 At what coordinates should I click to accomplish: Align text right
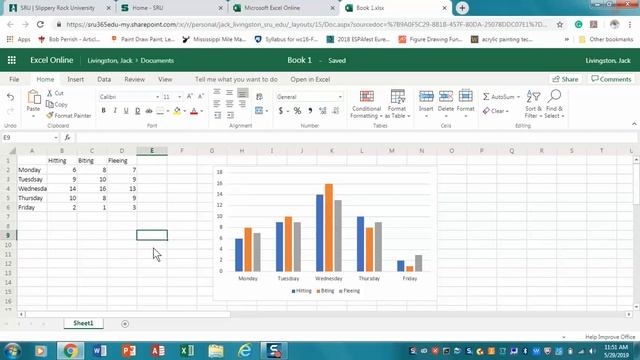(x=242, y=104)
